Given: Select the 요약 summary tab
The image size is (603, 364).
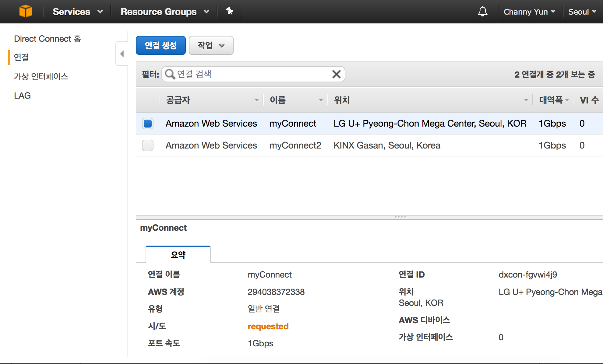Looking at the screenshot, I should click(x=178, y=254).
